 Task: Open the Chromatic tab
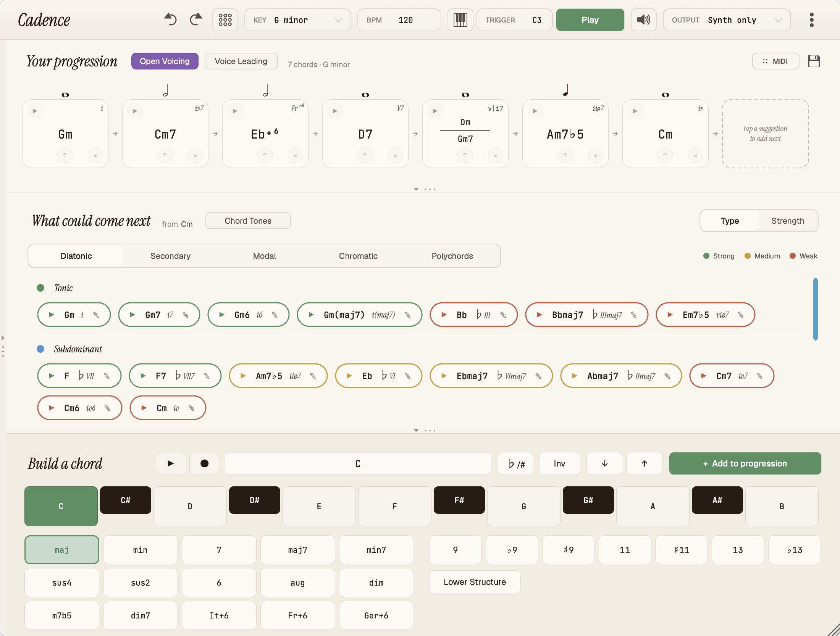[358, 256]
